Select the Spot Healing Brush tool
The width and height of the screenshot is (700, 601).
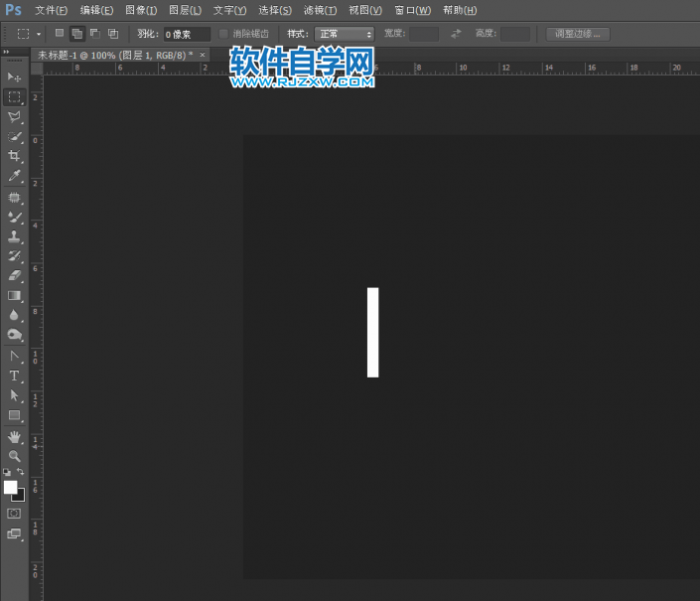14,198
